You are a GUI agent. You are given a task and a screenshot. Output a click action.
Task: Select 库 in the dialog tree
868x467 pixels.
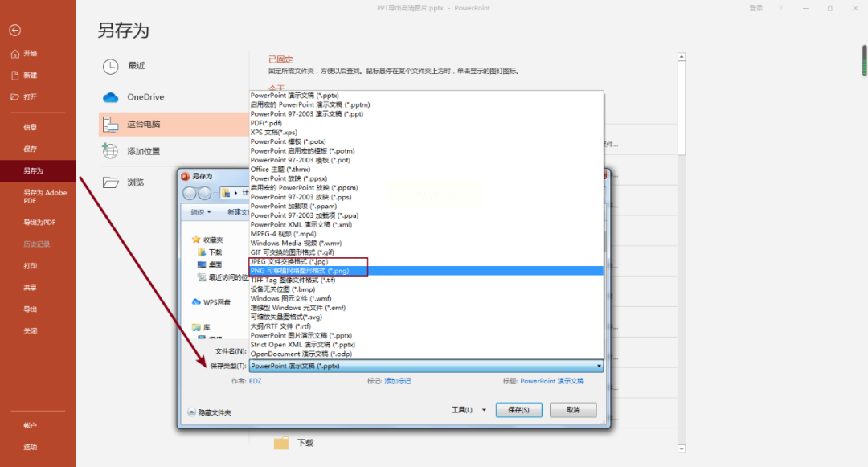pyautogui.click(x=202, y=327)
